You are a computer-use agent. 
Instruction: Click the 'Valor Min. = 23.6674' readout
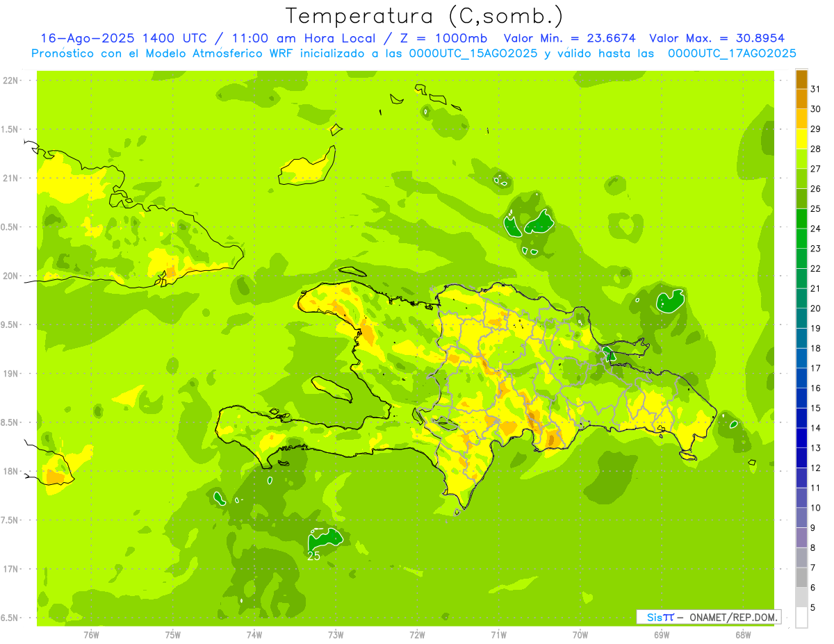[x=570, y=38]
